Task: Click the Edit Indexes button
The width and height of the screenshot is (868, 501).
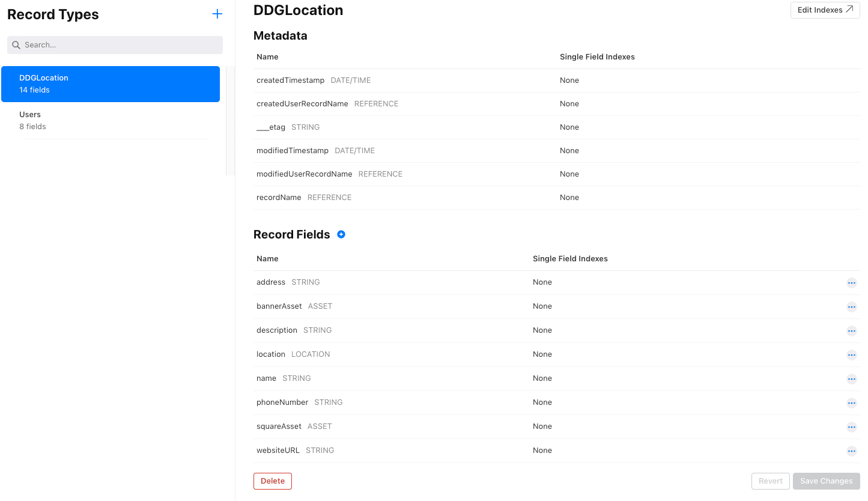Action: pyautogui.click(x=825, y=10)
